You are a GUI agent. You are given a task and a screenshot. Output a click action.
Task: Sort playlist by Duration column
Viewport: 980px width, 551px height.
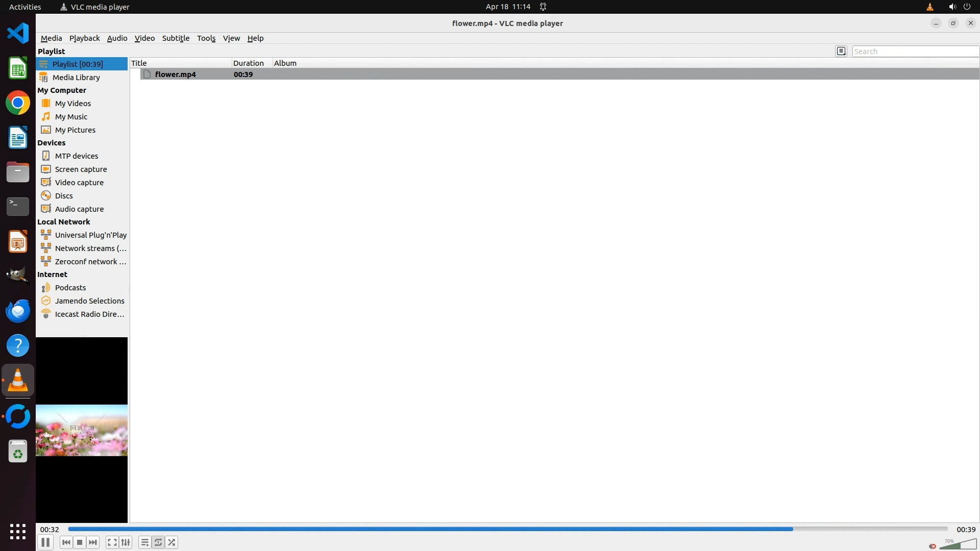pyautogui.click(x=249, y=63)
